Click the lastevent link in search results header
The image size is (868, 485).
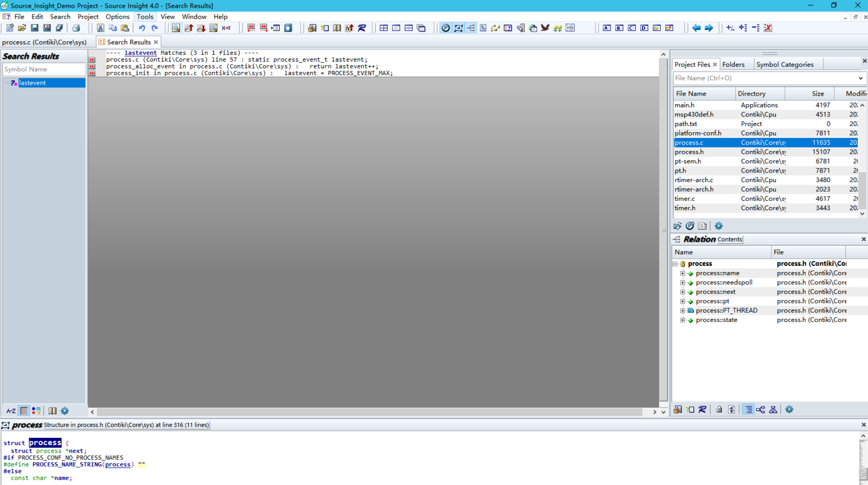[140, 53]
